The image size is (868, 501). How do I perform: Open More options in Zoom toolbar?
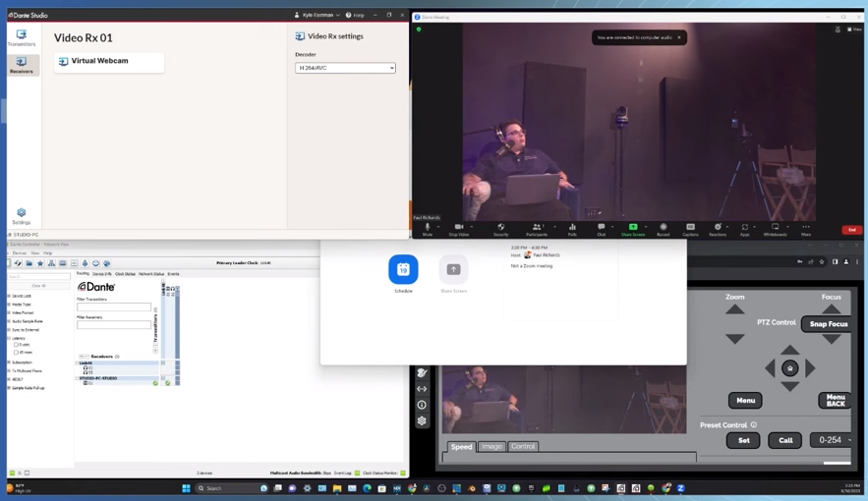(806, 230)
